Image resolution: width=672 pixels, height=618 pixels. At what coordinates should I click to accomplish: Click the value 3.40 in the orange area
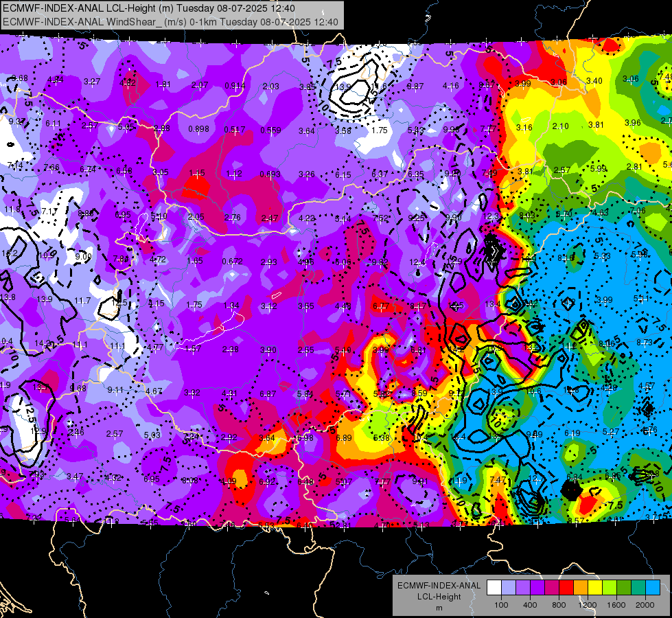point(594,80)
